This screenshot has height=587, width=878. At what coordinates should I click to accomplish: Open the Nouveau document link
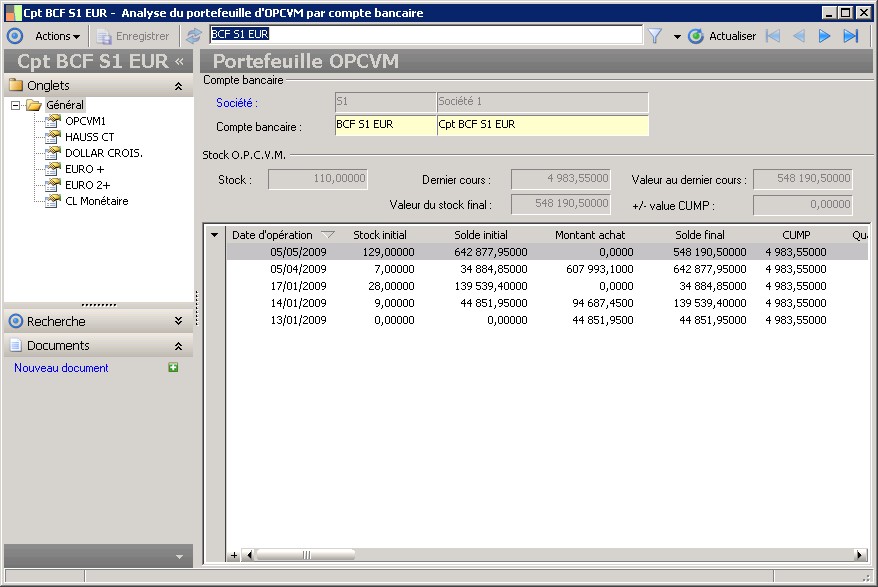click(x=61, y=368)
